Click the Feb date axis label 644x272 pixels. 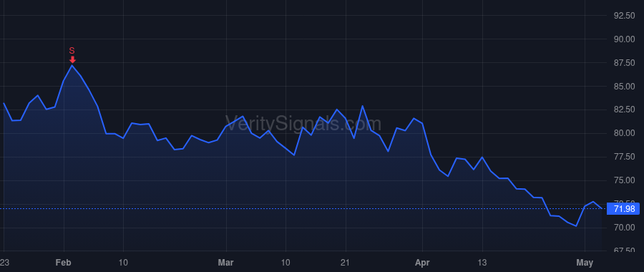[x=64, y=262]
